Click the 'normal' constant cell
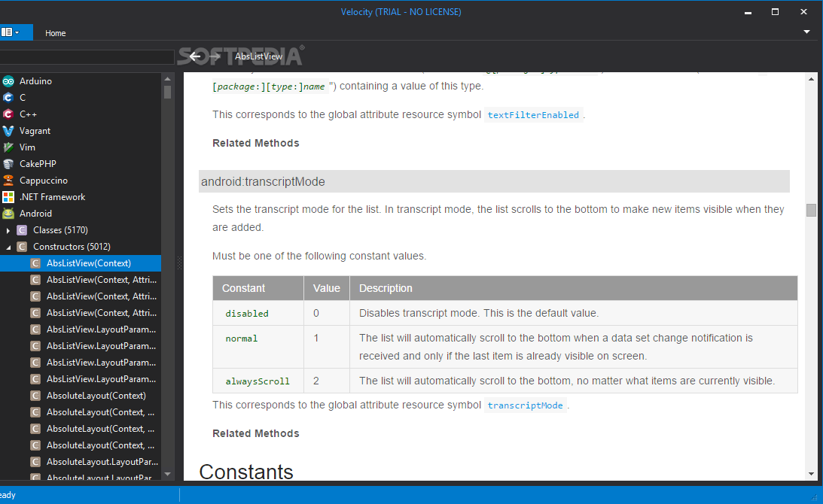Screen dimensions: 823x504 click(258, 347)
